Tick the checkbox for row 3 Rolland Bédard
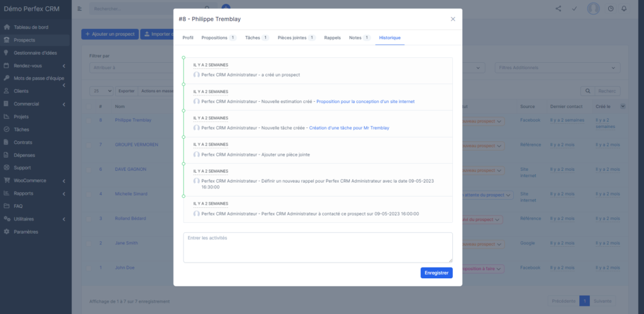 [89, 219]
